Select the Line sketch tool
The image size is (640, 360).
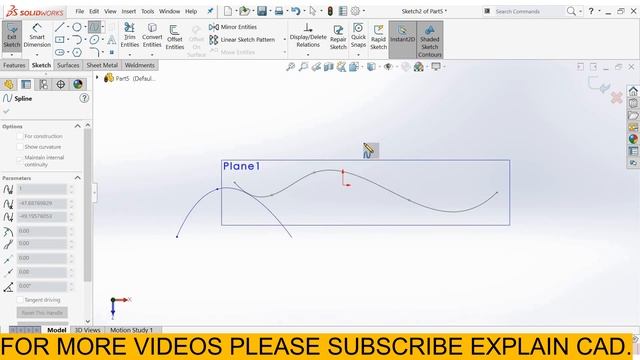pos(60,27)
